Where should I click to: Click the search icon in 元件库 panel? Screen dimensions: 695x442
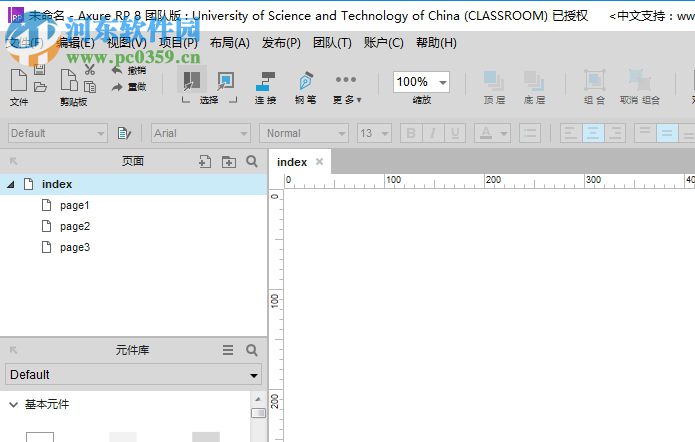click(252, 350)
